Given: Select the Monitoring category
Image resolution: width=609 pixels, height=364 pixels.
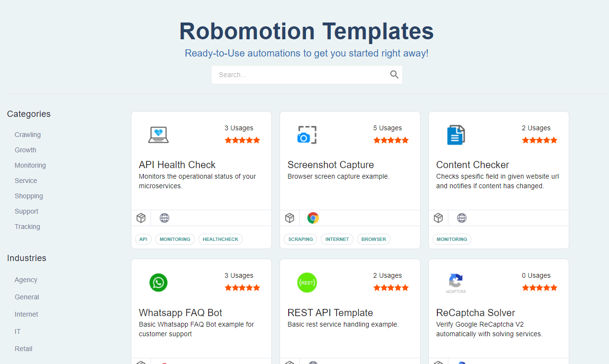Looking at the screenshot, I should tap(30, 165).
